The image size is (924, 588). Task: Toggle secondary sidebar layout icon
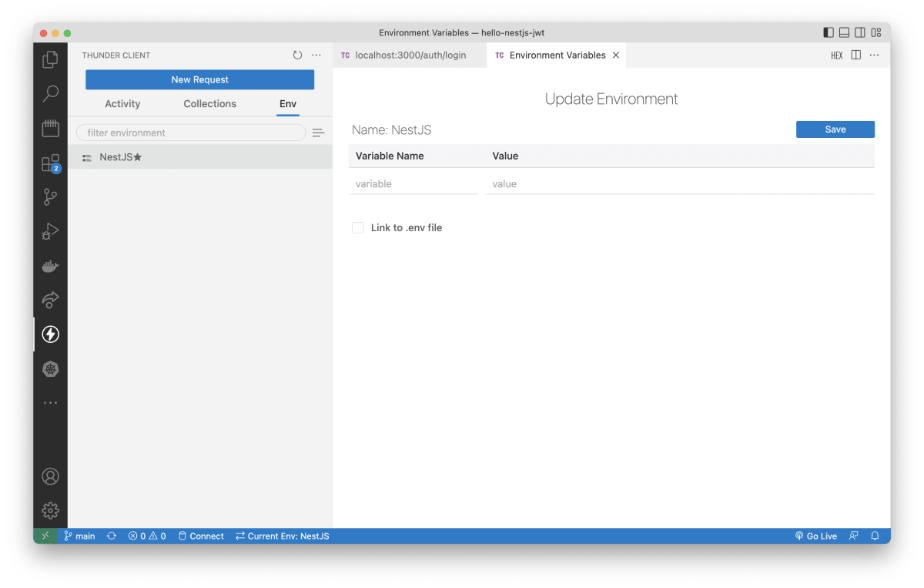tap(859, 33)
